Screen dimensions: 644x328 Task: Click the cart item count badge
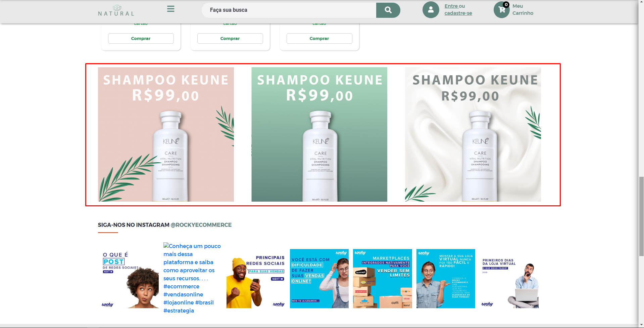(506, 5)
